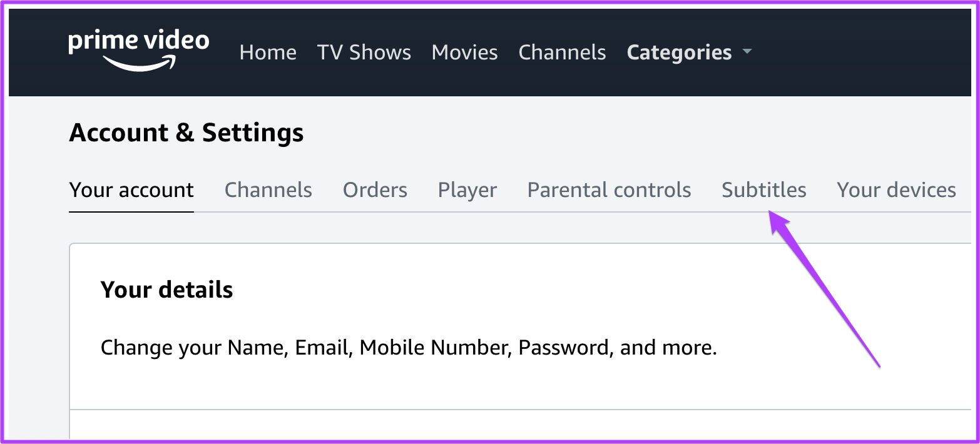This screenshot has height=444, width=980.
Task: Browse Movies from the navigation bar
Action: pyautogui.click(x=464, y=53)
